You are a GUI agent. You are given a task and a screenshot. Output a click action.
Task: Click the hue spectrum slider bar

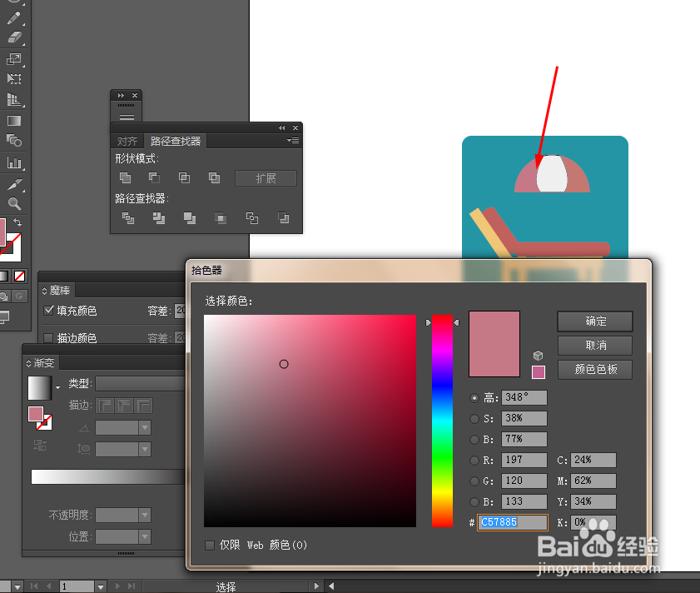[442, 421]
